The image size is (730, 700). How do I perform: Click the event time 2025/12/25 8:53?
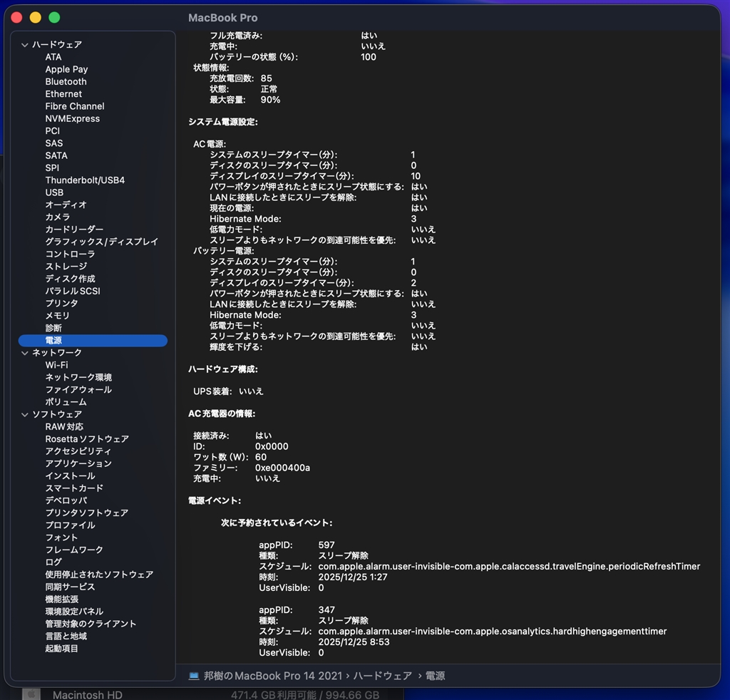pos(354,642)
